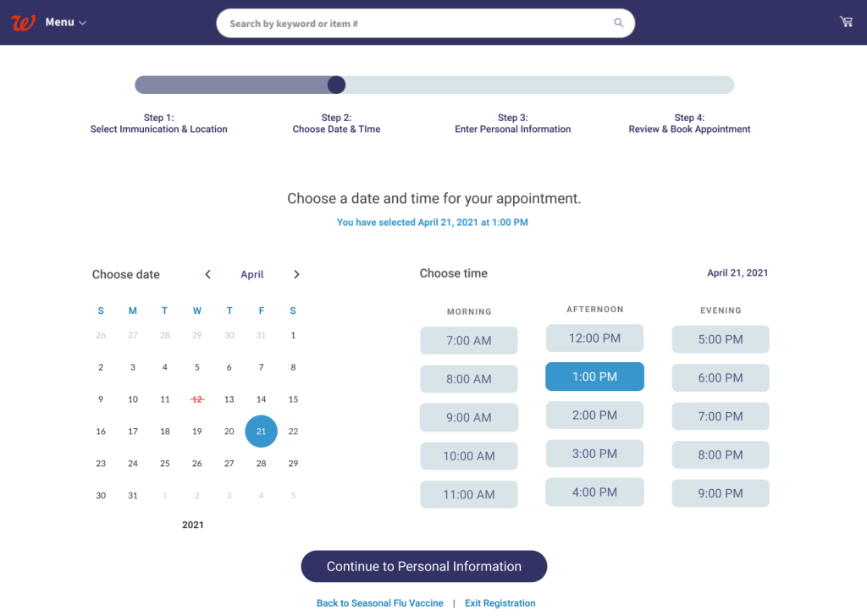Click the progress bar step indicator

(336, 85)
